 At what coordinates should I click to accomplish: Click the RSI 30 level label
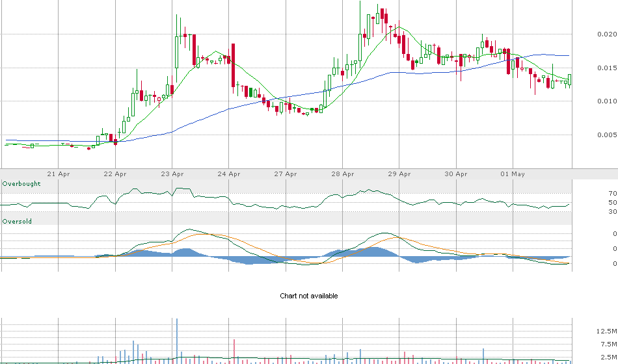pos(613,211)
